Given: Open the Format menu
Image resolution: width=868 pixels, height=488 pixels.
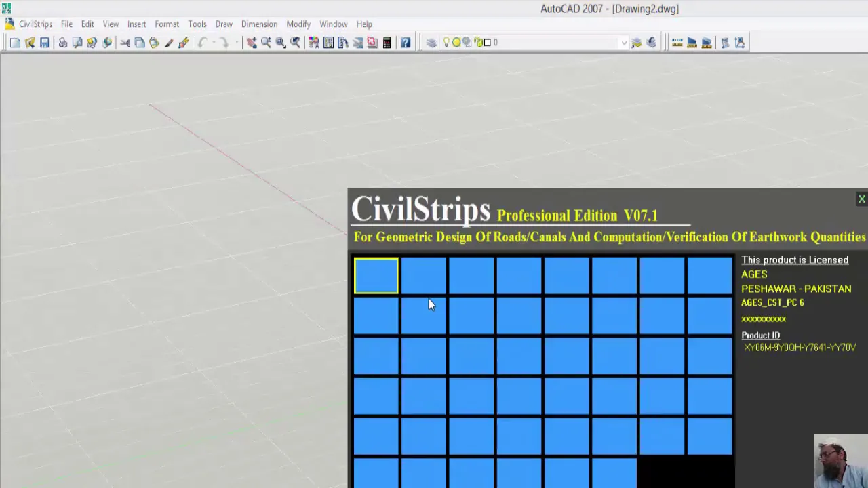Looking at the screenshot, I should (167, 24).
